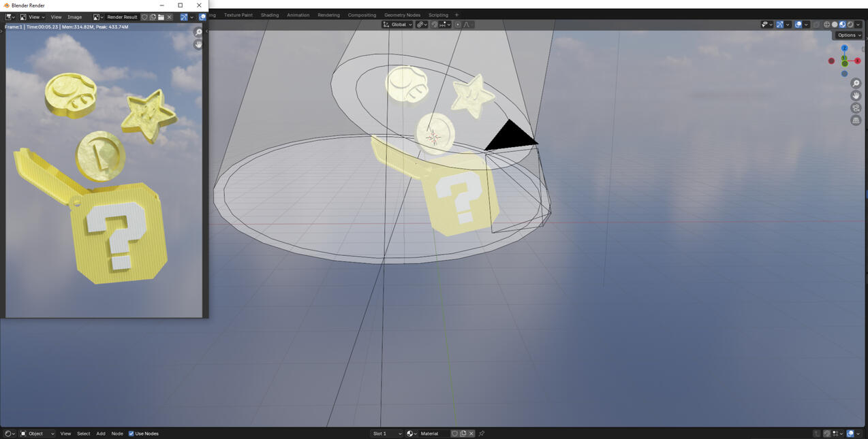
Task: Open folder icon in Render Result header
Action: click(161, 17)
